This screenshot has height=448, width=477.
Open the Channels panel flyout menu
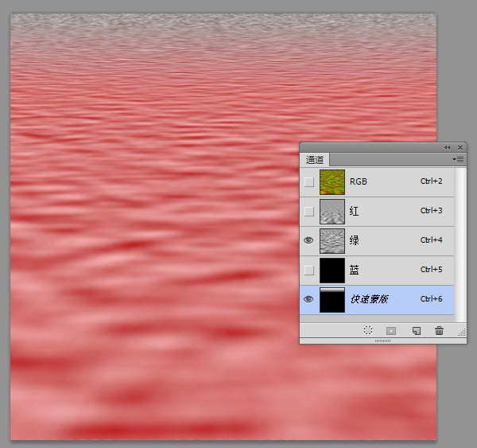pos(459,159)
